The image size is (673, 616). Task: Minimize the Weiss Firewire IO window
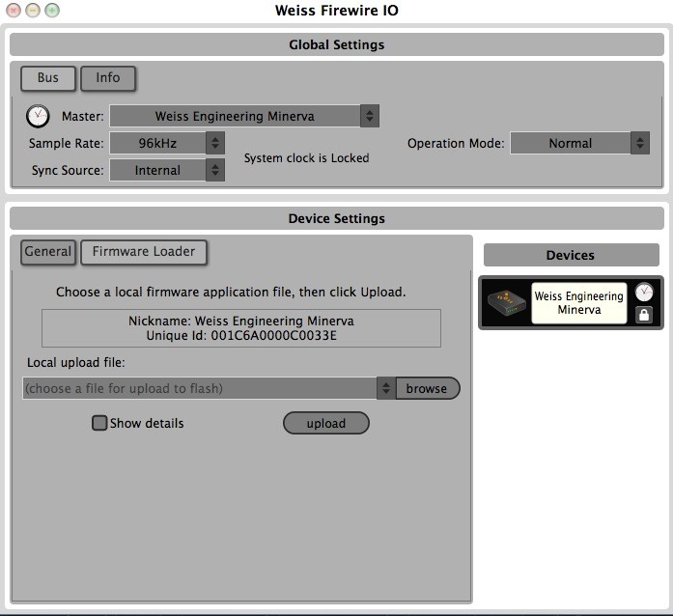33,11
